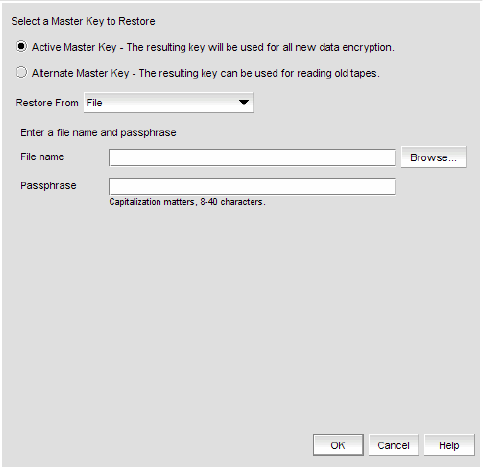Click the 'Capitalization matters, 8-40 characters' hint
Image resolution: width=483 pixels, height=469 pixels.
187,202
